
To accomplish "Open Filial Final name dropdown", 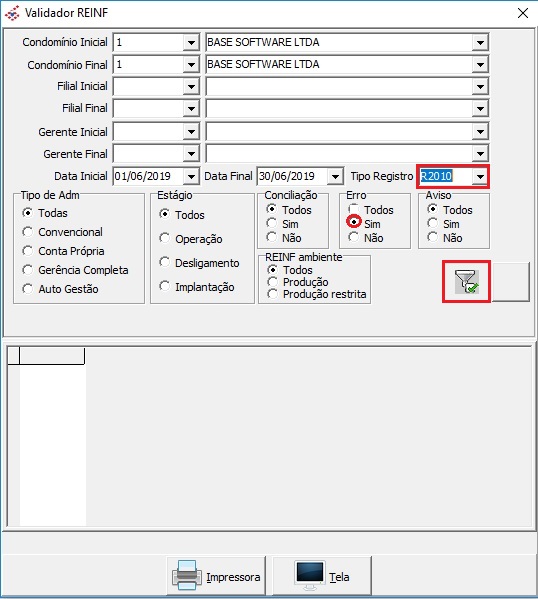I will (x=480, y=109).
